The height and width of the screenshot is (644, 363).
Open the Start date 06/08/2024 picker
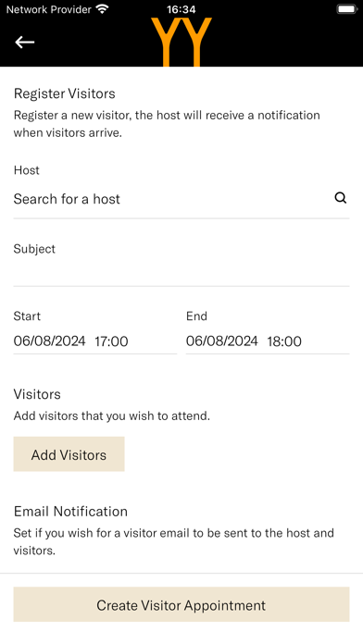pyautogui.click(x=49, y=341)
